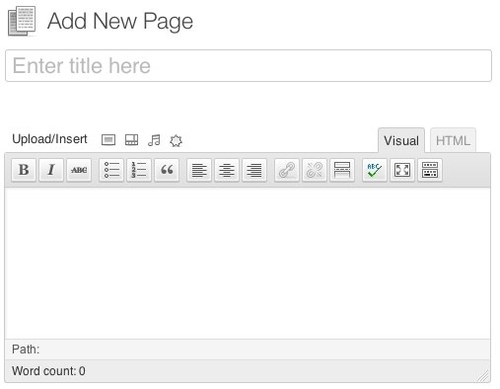Viewport: 500px width, 389px height.
Task: Toggle the spellchecker
Action: (375, 170)
